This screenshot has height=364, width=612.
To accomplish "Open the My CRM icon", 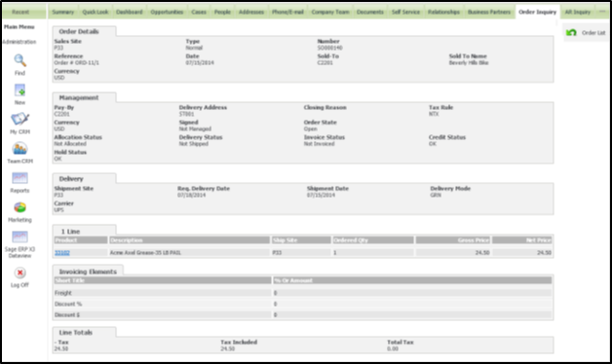I will point(19,119).
